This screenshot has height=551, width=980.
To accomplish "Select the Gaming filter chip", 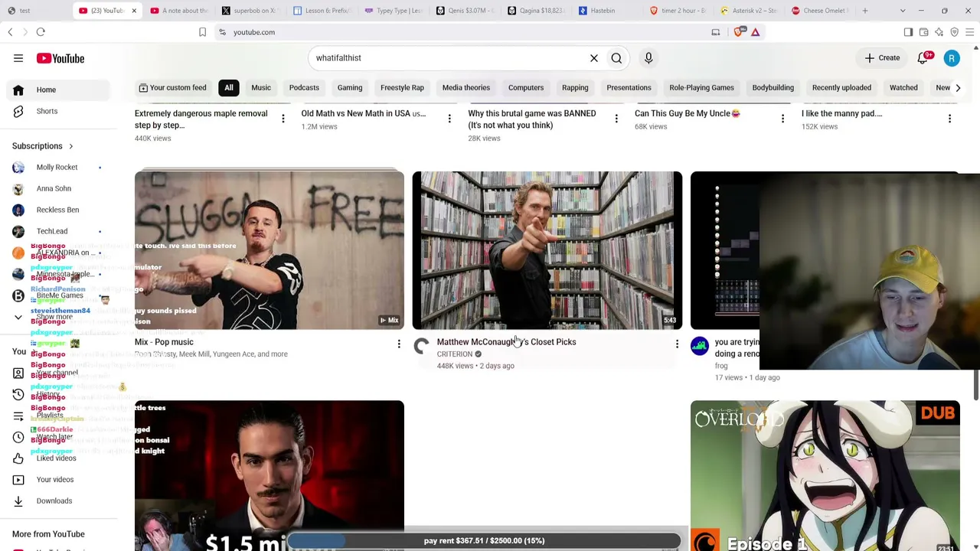I will (x=350, y=88).
